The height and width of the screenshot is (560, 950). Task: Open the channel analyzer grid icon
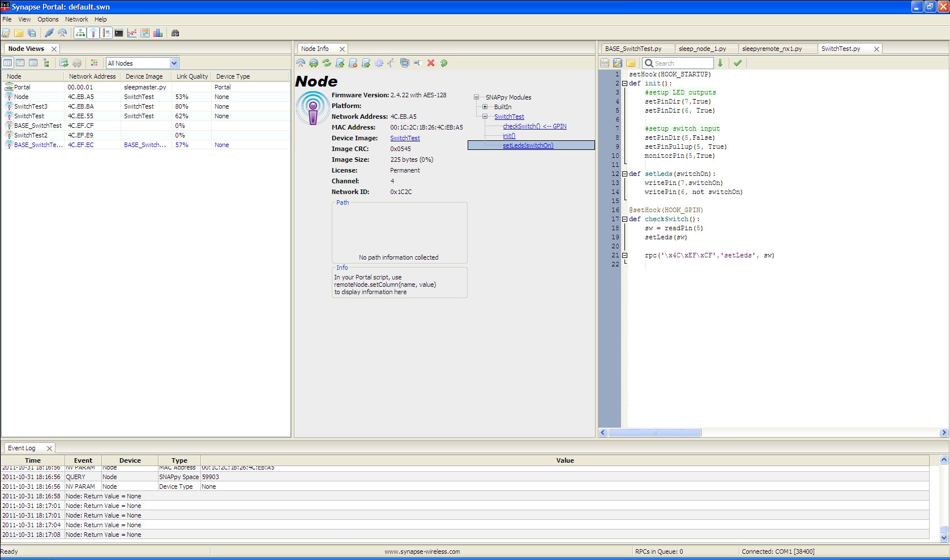[145, 33]
